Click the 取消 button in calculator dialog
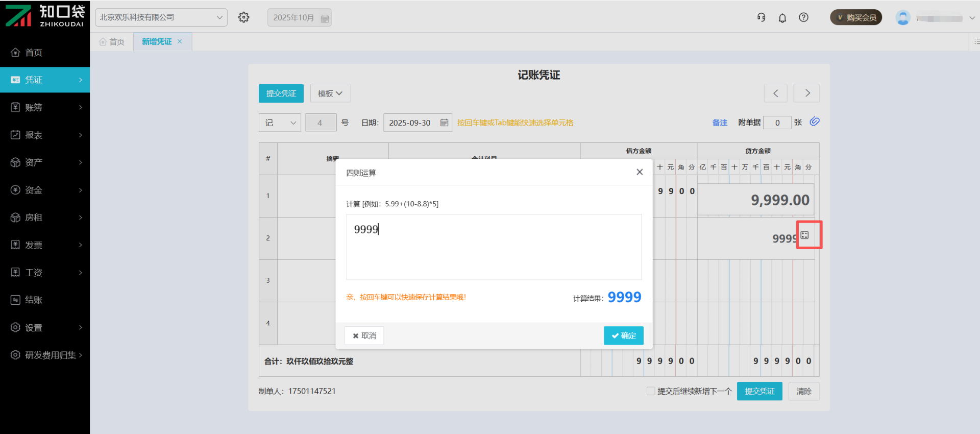Viewport: 980px width, 434px height. tap(364, 335)
